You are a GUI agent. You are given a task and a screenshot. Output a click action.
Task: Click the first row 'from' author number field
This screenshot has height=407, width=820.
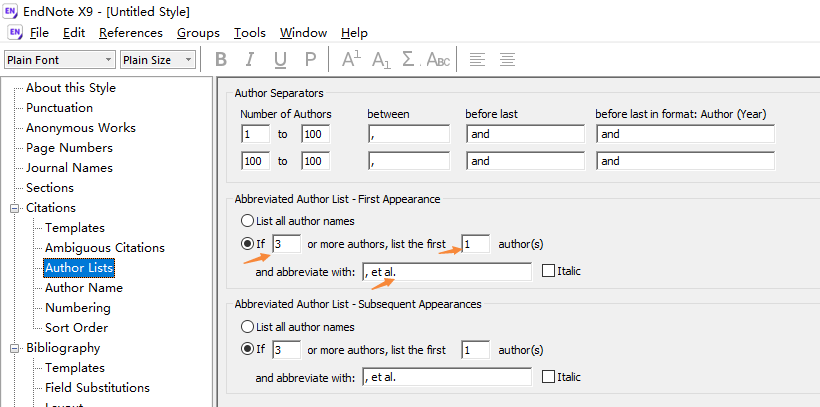(x=255, y=134)
